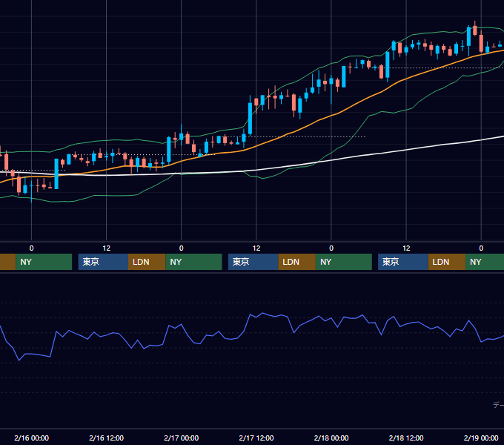
Task: Select the 東京 session block on 2/16
Action: click(x=103, y=262)
